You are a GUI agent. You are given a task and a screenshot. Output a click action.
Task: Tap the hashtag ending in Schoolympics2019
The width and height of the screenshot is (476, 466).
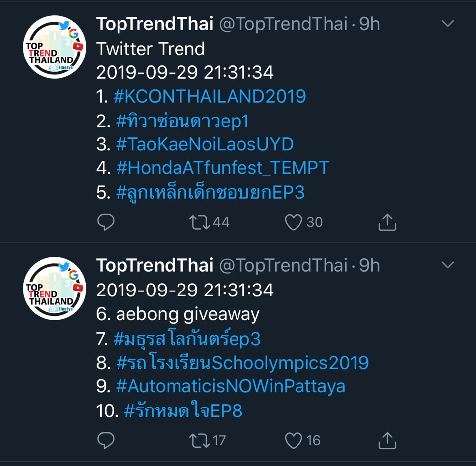(242, 362)
